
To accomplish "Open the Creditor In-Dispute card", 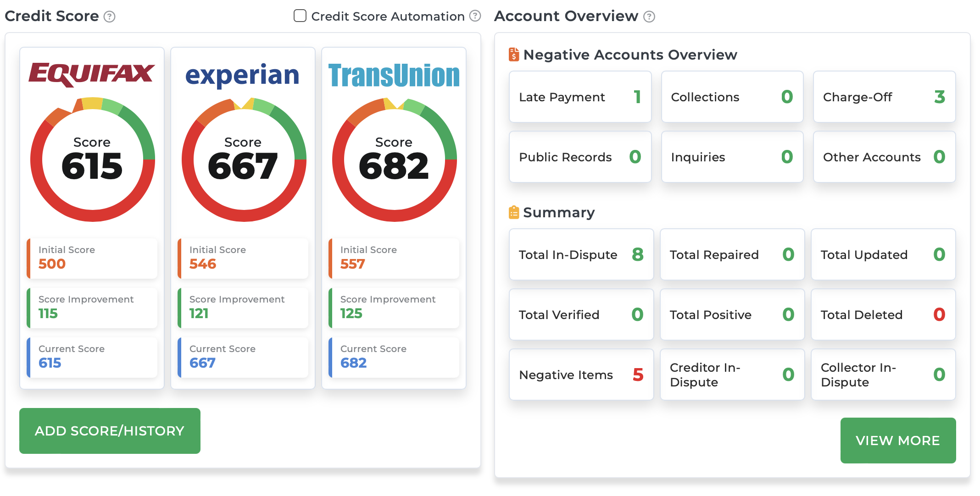I will 732,375.
